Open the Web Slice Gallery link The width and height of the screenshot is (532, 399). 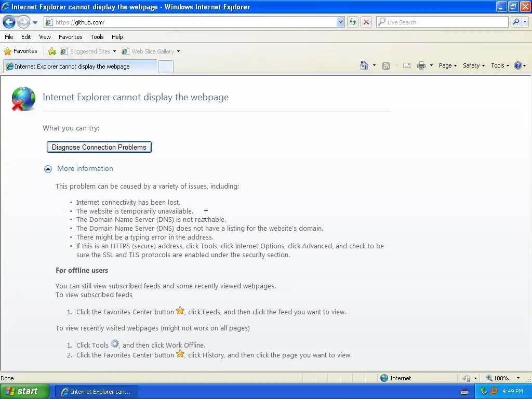148,51
